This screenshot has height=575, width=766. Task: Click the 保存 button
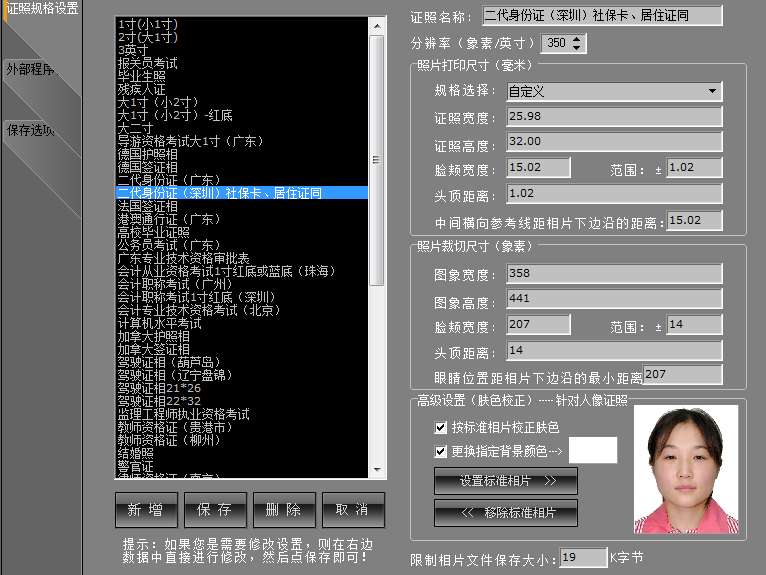pyautogui.click(x=215, y=510)
